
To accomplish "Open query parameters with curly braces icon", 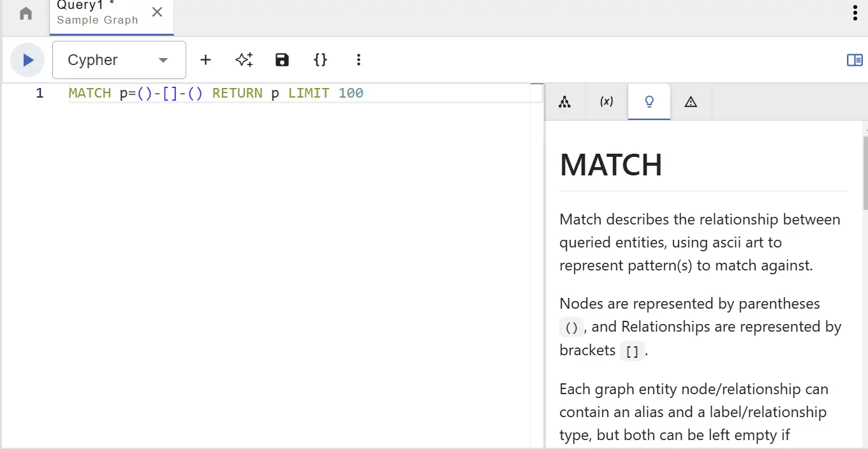I will [x=320, y=59].
